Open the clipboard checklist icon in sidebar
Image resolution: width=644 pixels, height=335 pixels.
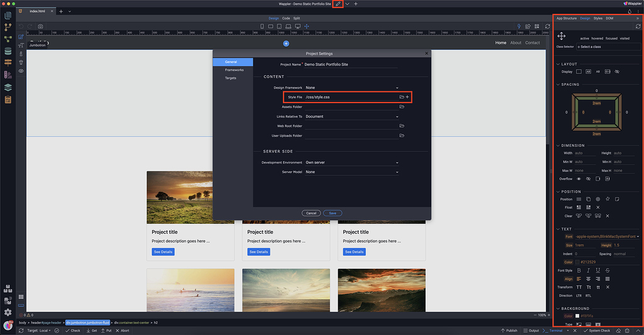(8, 99)
